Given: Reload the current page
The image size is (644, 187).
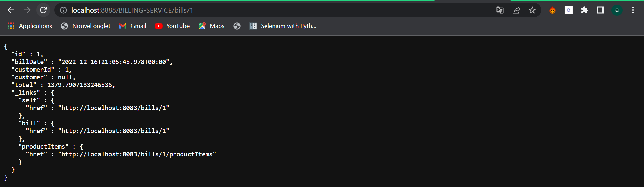Looking at the screenshot, I should (43, 10).
